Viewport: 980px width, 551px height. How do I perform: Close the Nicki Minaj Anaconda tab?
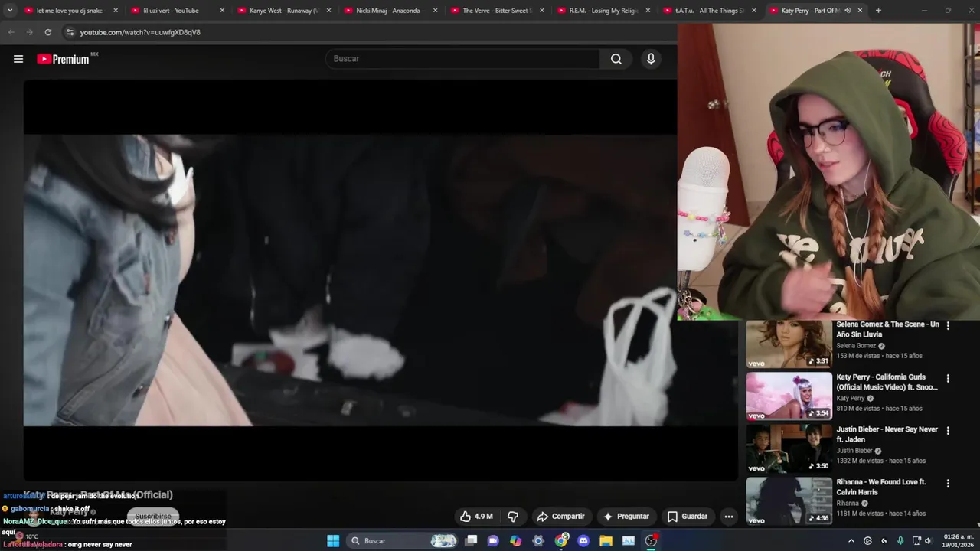(x=435, y=11)
